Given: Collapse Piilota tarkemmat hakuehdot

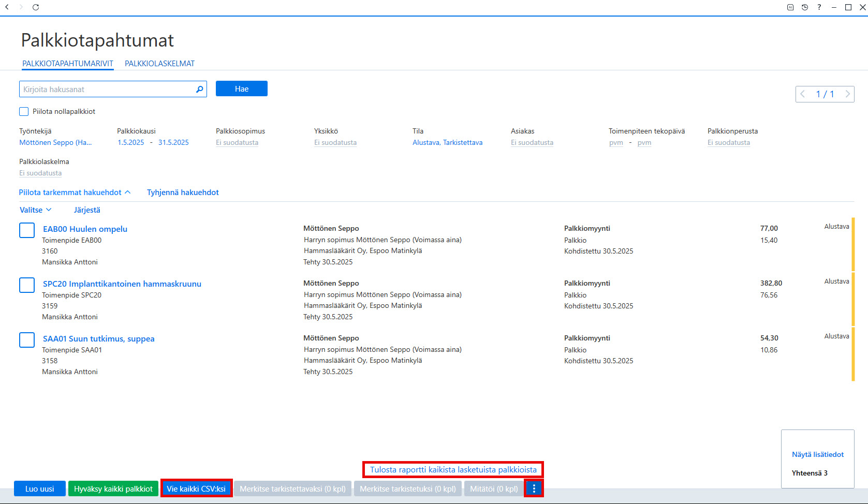Looking at the screenshot, I should (75, 192).
